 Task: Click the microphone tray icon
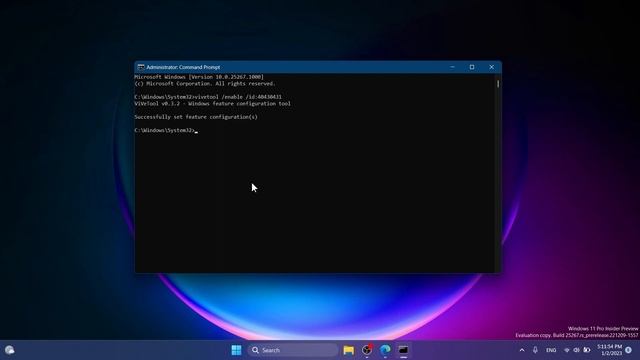click(535, 350)
